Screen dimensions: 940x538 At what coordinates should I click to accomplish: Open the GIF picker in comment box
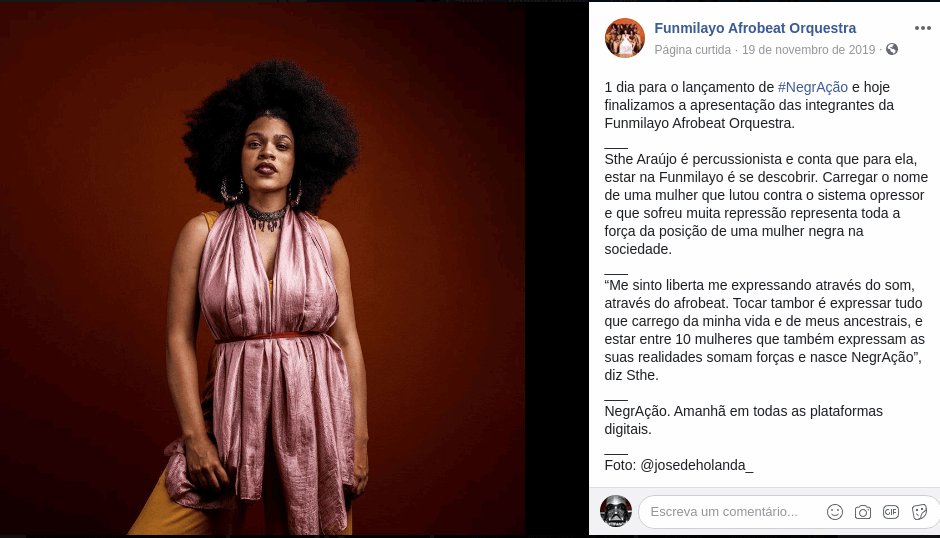[891, 512]
